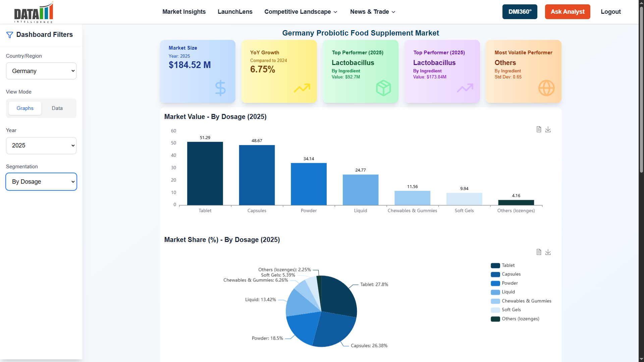Screen dimensions: 644x362
Task: Click the globe icon on Most Volatile Performer card
Action: [x=546, y=88]
